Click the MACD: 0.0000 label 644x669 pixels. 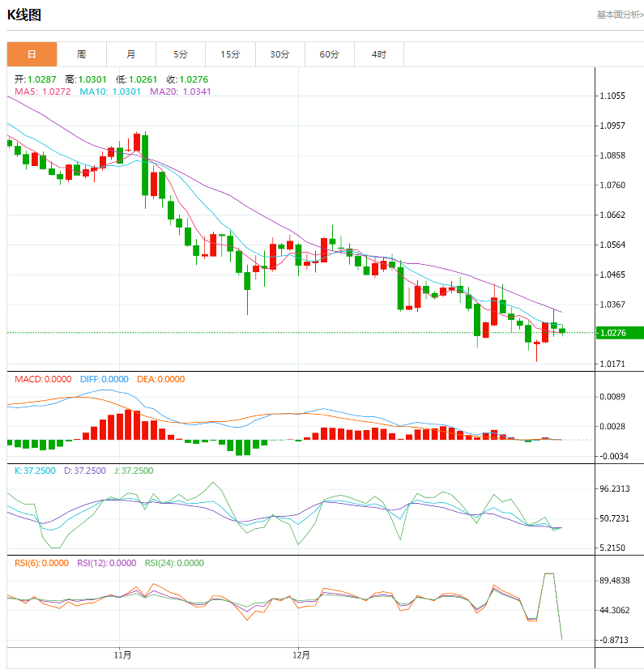43,379
